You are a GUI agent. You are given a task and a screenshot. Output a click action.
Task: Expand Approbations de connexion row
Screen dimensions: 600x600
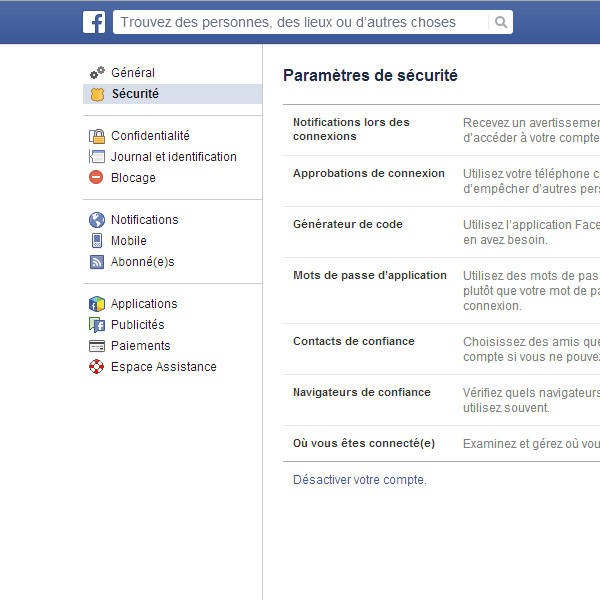tap(441, 181)
